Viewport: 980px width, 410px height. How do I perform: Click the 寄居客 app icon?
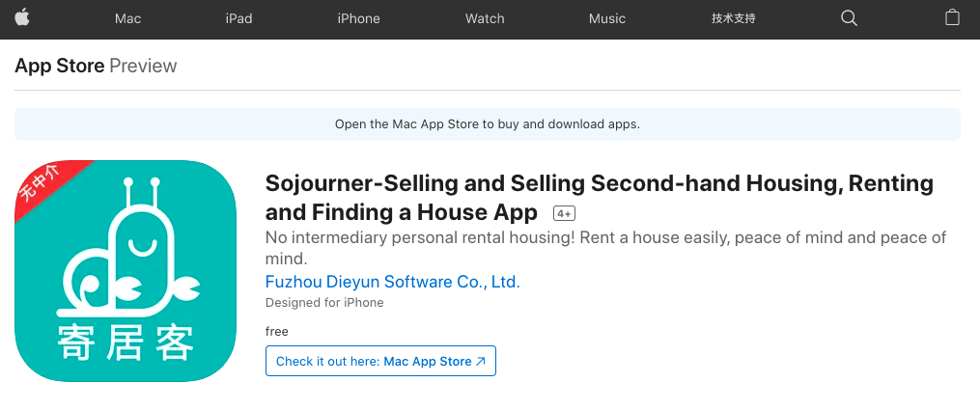(126, 271)
